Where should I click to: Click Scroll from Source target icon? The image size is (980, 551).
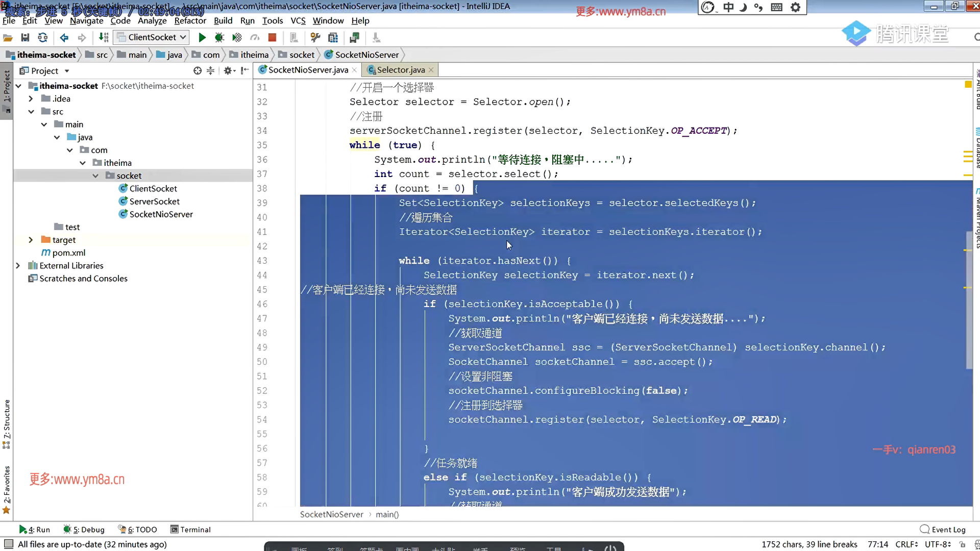tap(198, 70)
